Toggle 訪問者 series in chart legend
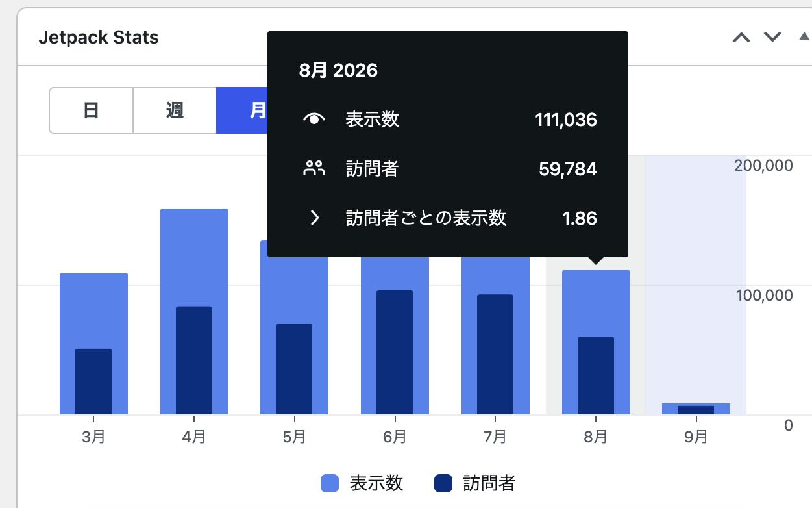 (x=475, y=483)
